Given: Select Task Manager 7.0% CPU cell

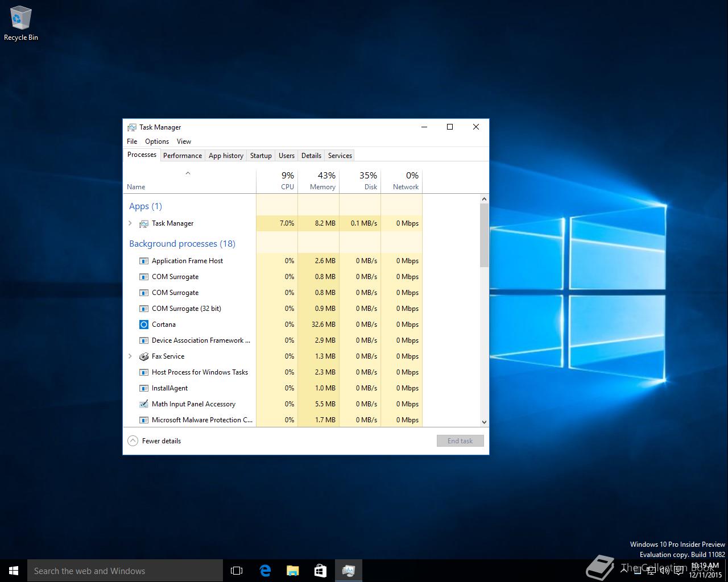Looking at the screenshot, I should click(277, 223).
